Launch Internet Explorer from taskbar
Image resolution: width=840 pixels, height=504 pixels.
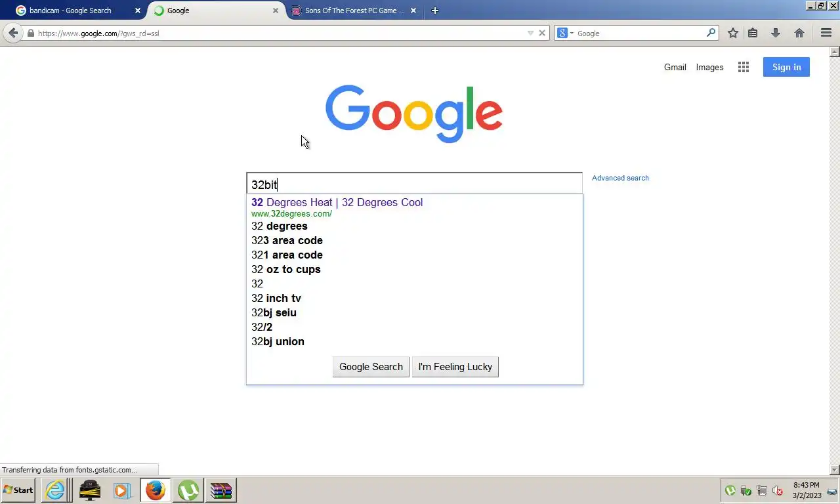click(x=55, y=490)
